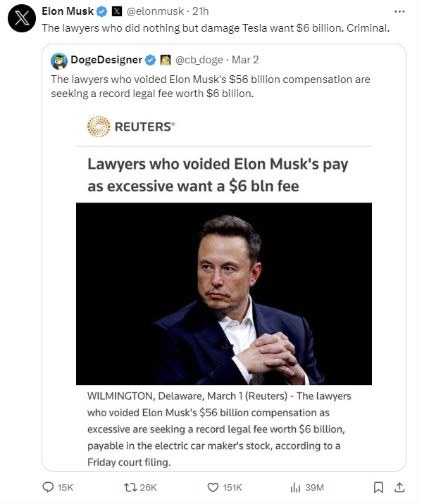Open the Reuters article photo of Musk

223,294
